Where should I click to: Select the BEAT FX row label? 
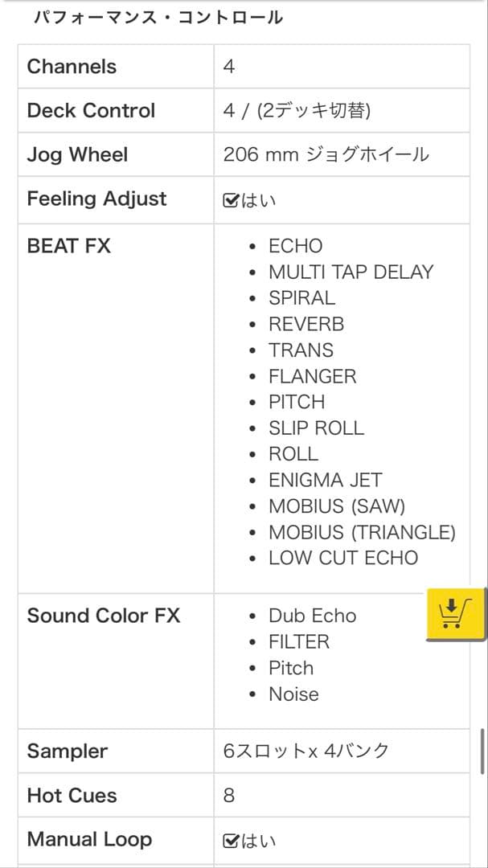(68, 246)
